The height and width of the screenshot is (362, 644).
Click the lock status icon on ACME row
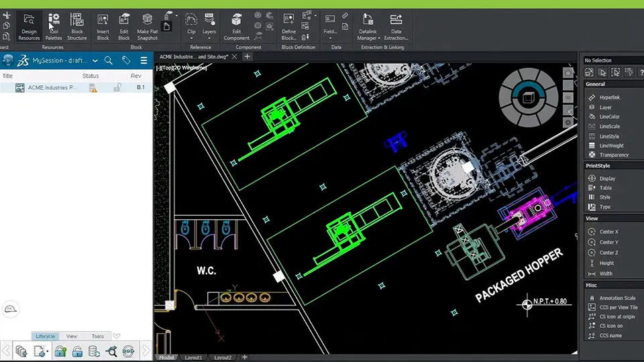(x=117, y=87)
